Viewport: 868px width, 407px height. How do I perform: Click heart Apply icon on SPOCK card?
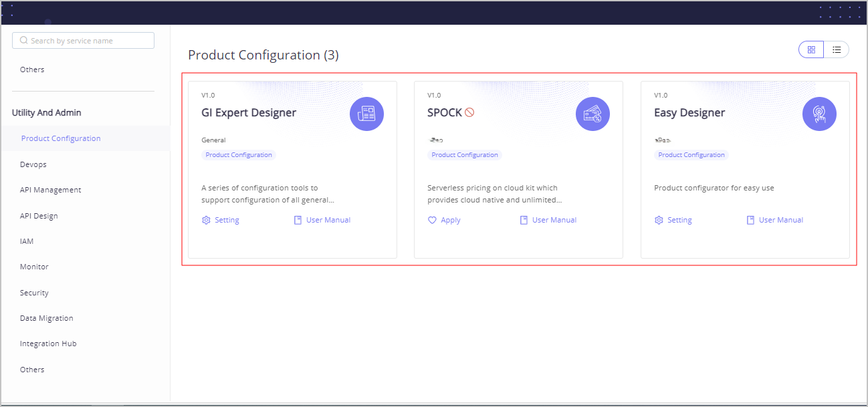(432, 220)
